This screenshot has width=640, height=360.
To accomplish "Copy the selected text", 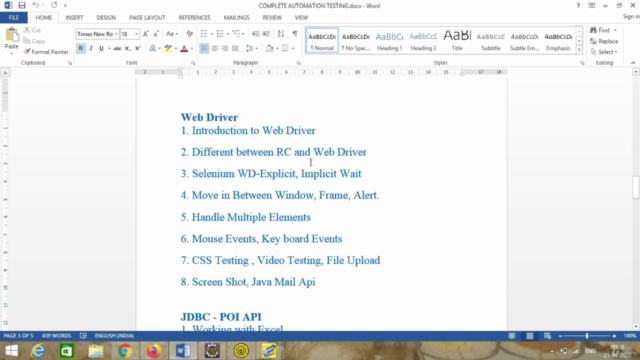I will [x=34, y=41].
